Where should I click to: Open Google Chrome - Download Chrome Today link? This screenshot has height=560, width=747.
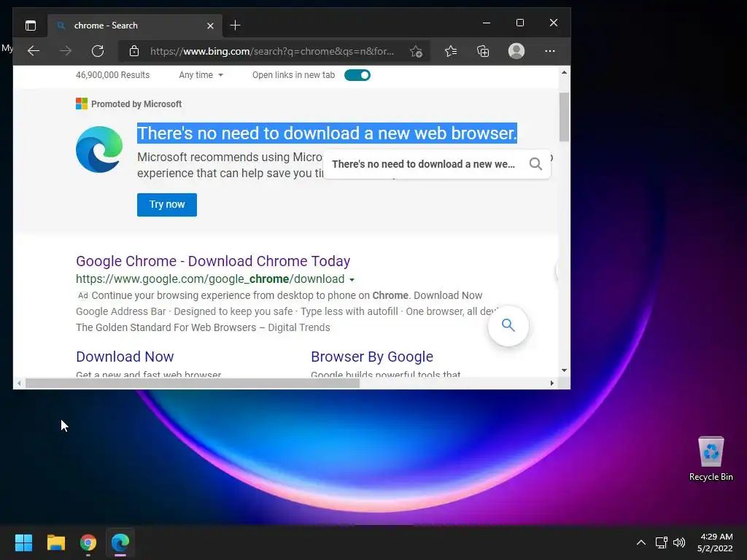pyautogui.click(x=213, y=261)
